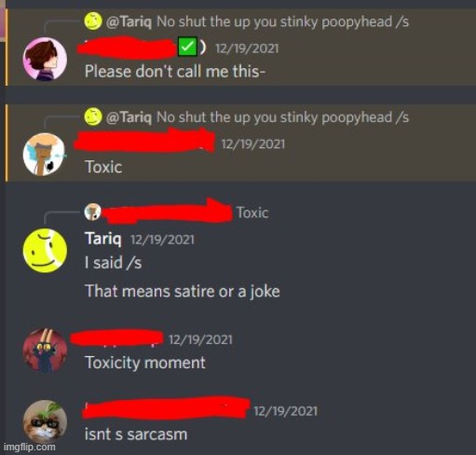The width and height of the screenshot is (476, 455).
Task: Select the 'Toxicity moment' message
Action: (x=145, y=363)
